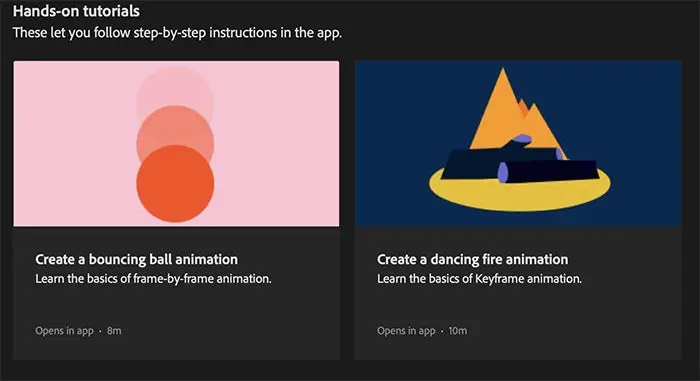Click 'Create a bouncing ball animation' title
Screen dimensions: 700x381
[137, 260]
